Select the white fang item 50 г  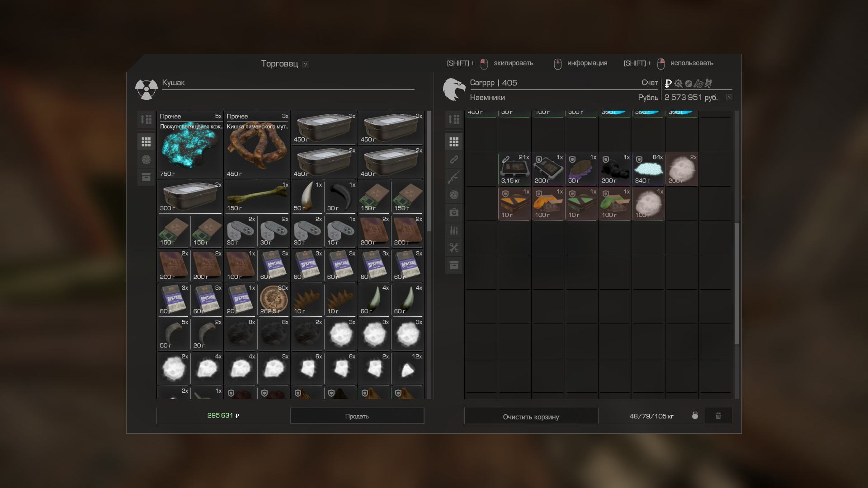307,197
